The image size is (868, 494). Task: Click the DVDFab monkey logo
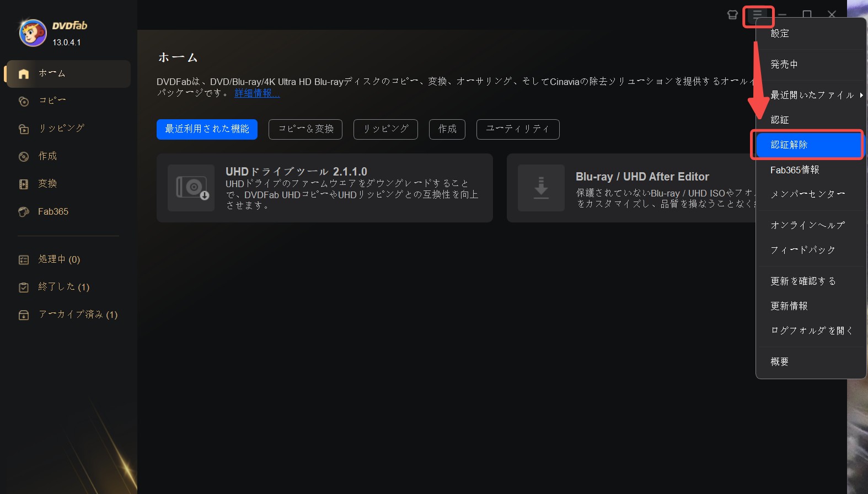(33, 33)
